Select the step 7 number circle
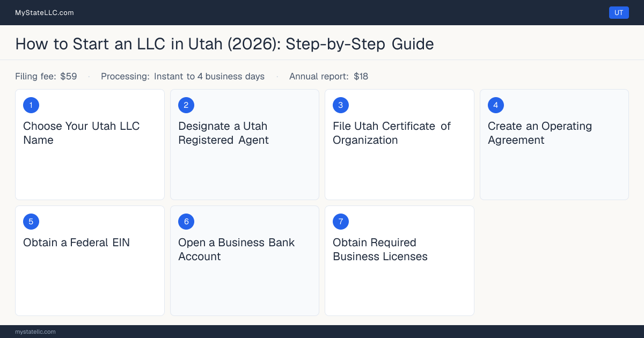The width and height of the screenshot is (644, 338). click(x=341, y=222)
